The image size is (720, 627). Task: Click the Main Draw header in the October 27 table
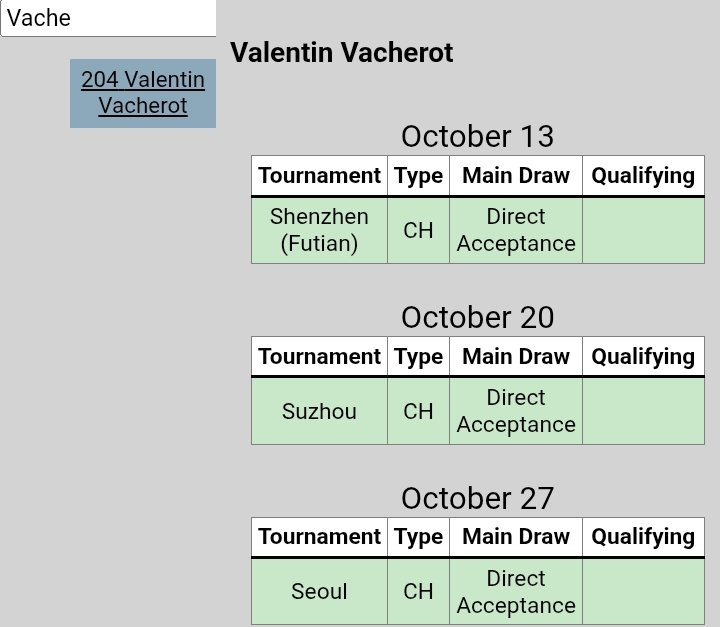(516, 537)
